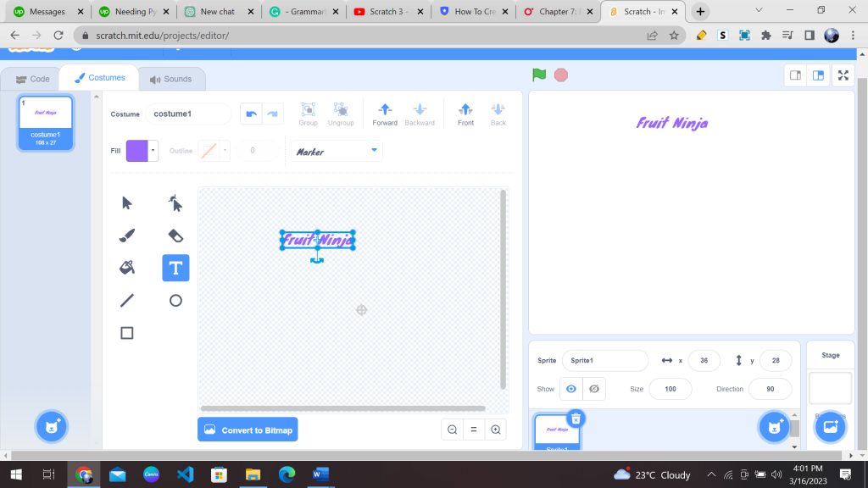Stop the project with the red stop sign
This screenshot has width=868, height=488.
pos(560,75)
